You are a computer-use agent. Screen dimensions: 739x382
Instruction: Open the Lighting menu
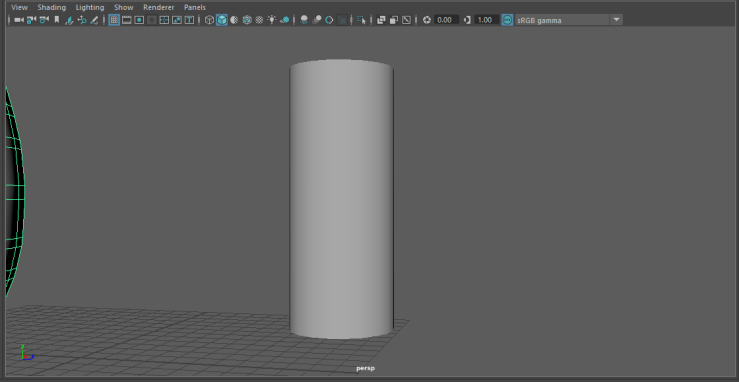90,8
